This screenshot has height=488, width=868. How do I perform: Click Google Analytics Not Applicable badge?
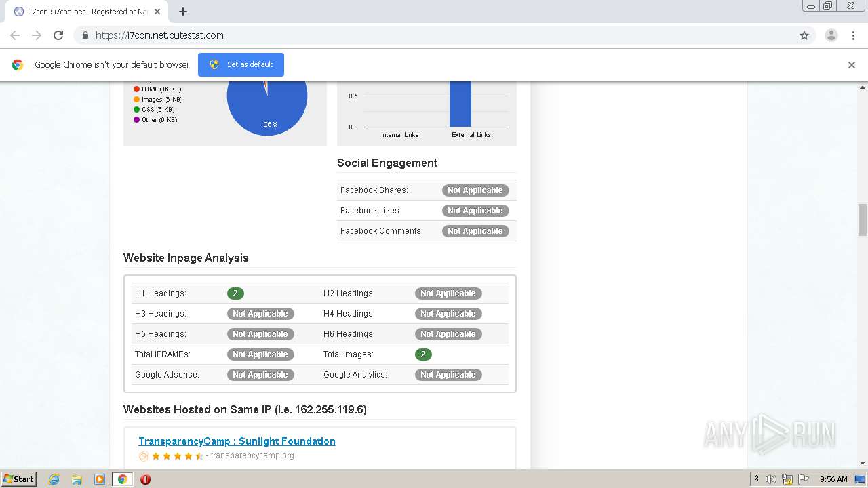(448, 375)
